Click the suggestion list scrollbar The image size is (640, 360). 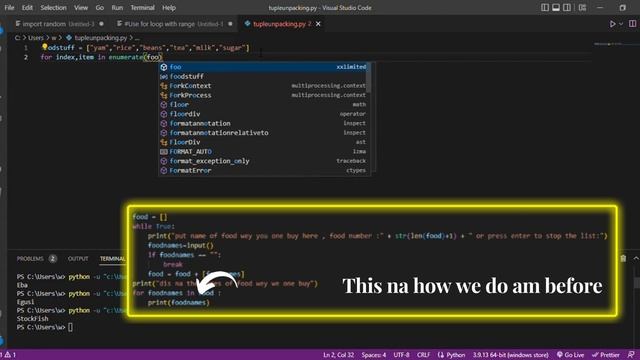369,78
